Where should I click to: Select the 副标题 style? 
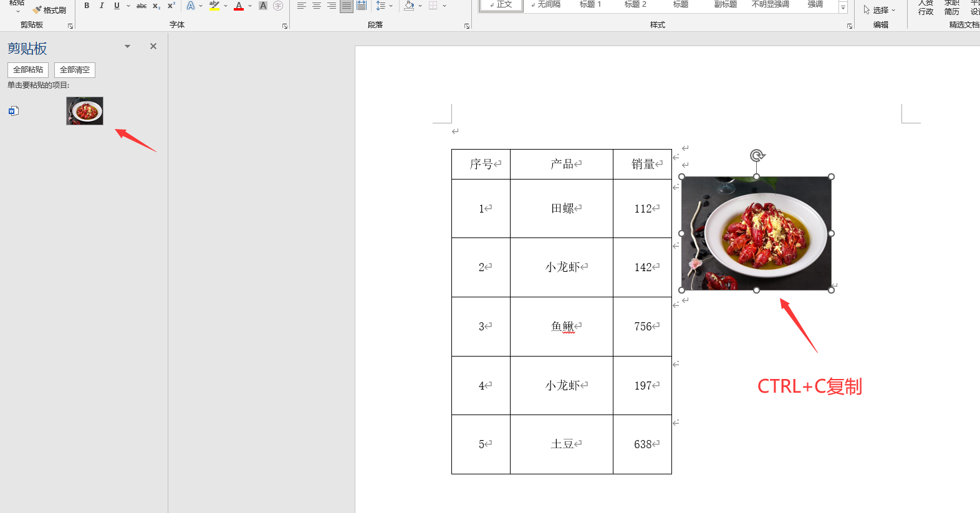[x=726, y=5]
